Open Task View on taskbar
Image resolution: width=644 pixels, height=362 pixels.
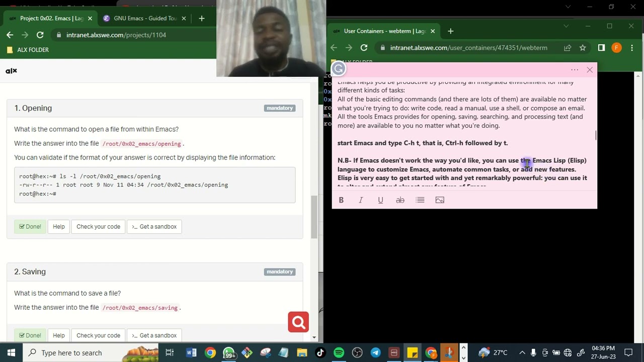pos(170,353)
